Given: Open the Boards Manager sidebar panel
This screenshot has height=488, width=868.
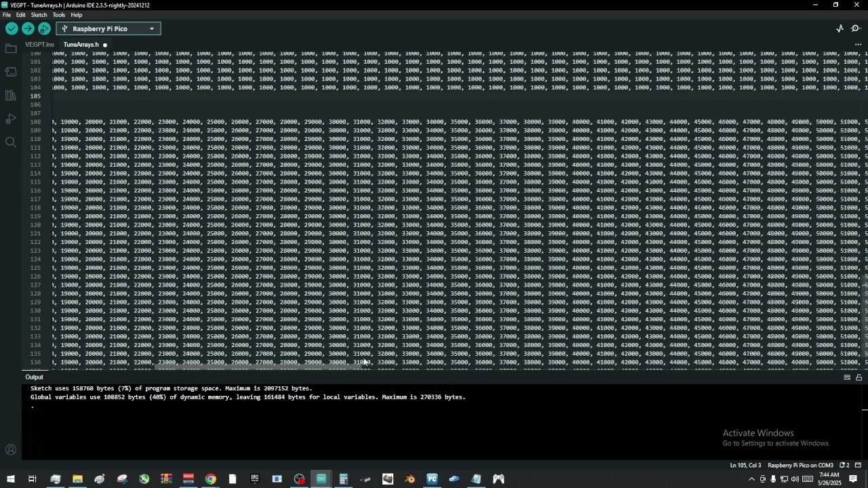Looking at the screenshot, I should [x=11, y=72].
